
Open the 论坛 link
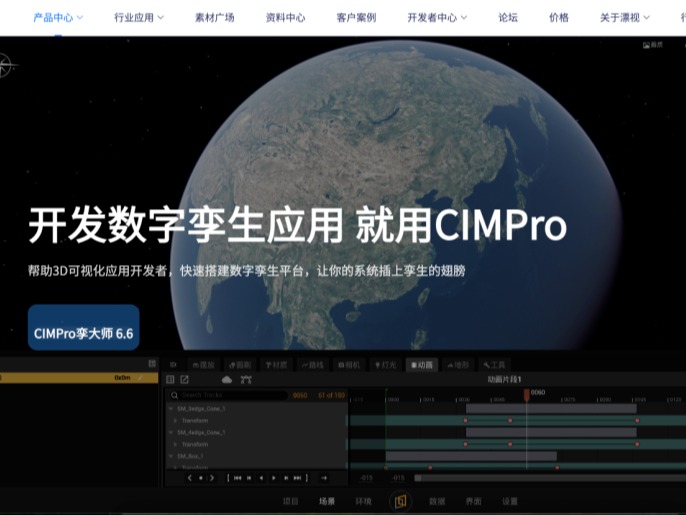click(x=508, y=18)
